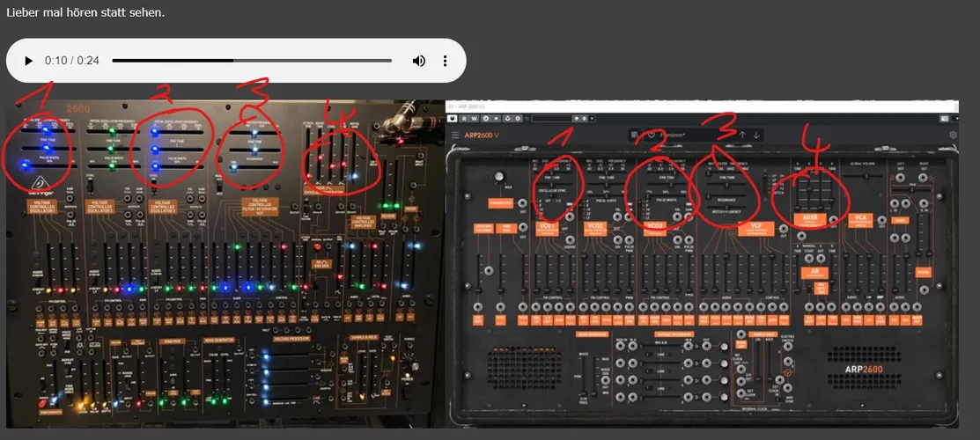Toggle the MIDI SYNC switch
The image size is (980, 440).
tap(779, 400)
